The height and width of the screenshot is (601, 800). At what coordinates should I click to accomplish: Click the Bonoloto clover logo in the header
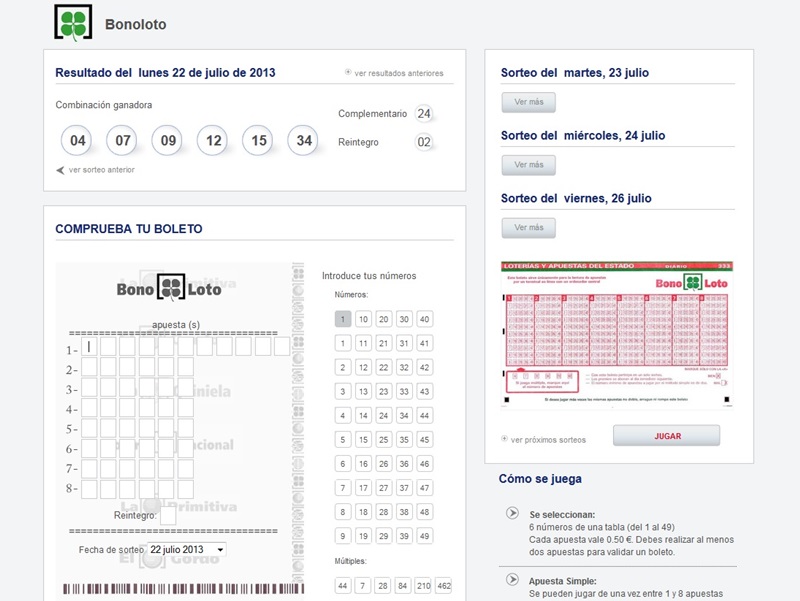[73, 23]
